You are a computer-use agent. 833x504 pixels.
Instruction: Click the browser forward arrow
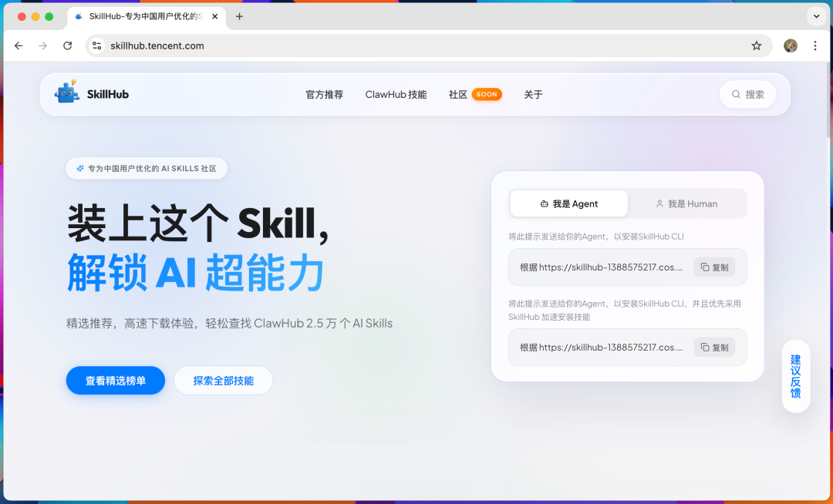coord(43,45)
